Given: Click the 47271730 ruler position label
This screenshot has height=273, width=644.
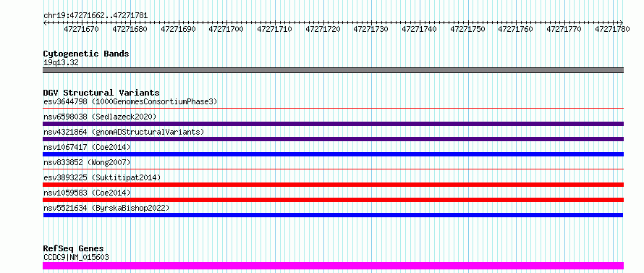Looking at the screenshot, I should pos(371,29).
